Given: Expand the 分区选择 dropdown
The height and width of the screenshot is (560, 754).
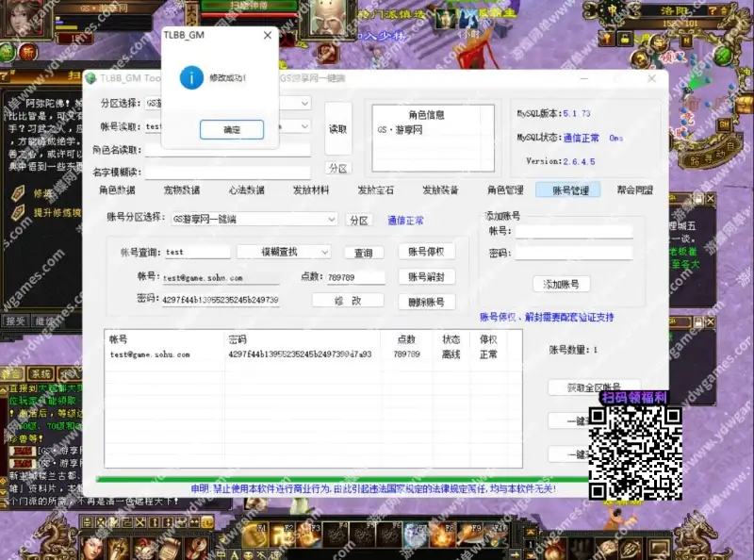Looking at the screenshot, I should (304, 103).
